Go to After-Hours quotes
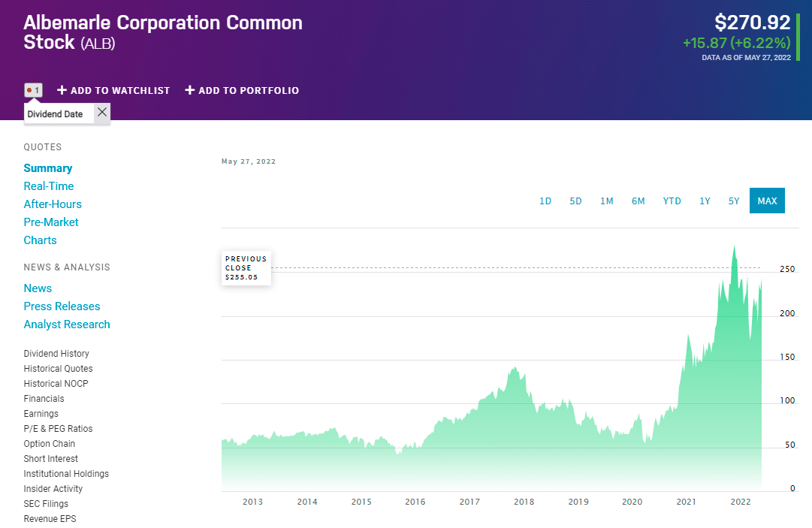The image size is (812, 528). point(53,204)
